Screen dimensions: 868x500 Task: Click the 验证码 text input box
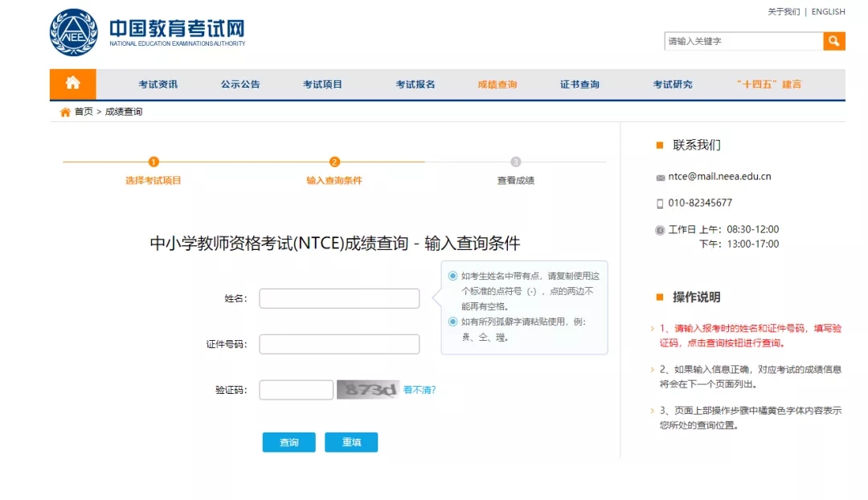coord(296,390)
